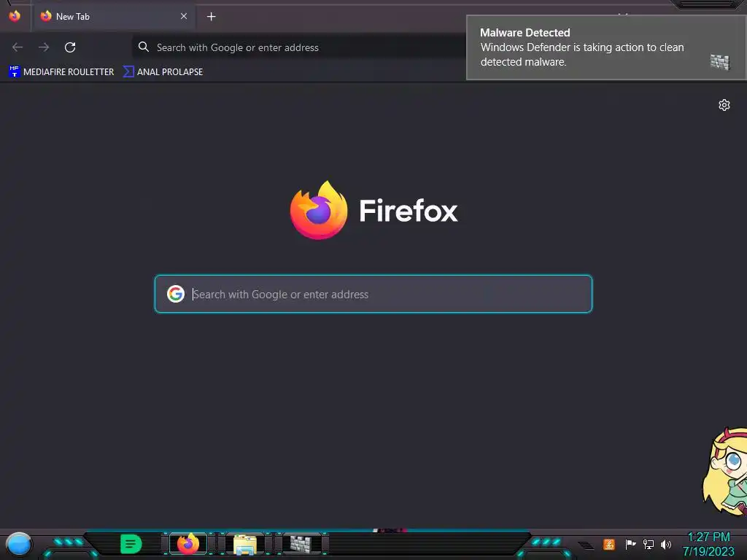The width and height of the screenshot is (747, 560).
Task: Click the clock showing 1:27 PM
Action: (x=708, y=537)
